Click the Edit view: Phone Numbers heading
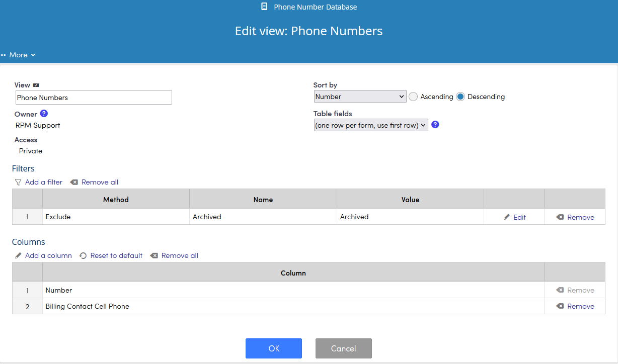The width and height of the screenshot is (618, 364). (x=309, y=31)
